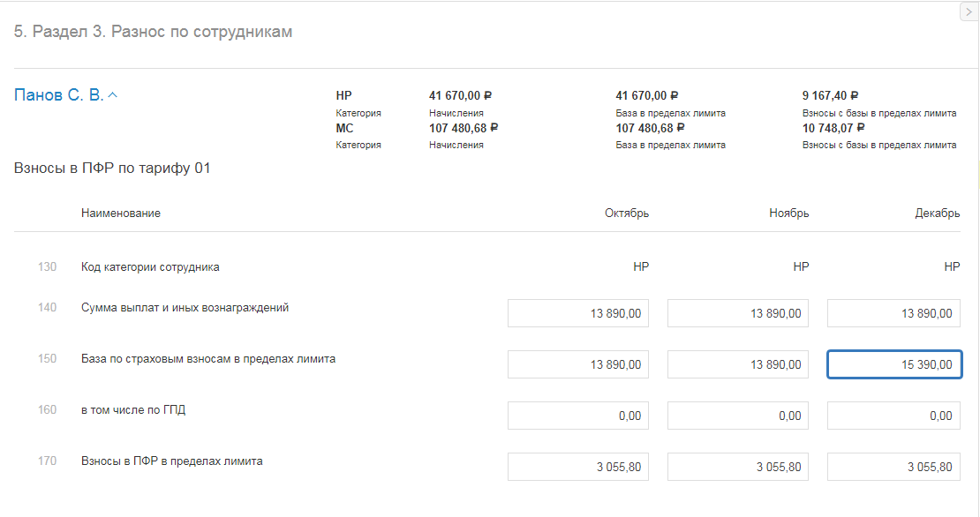The width and height of the screenshot is (980, 517).
Task: Click the Декабрь column header
Action: [938, 214]
